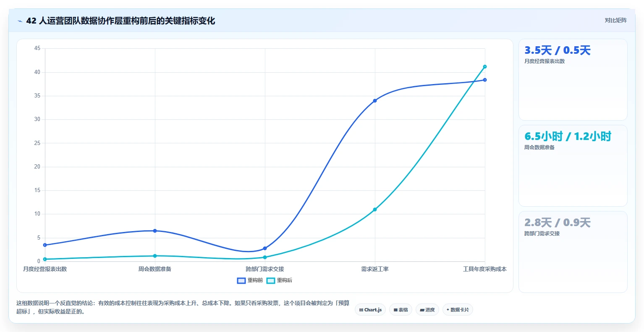Click the footnote paragraph about 采购成本上升
Viewport: 644px width, 332px height.
click(183, 307)
